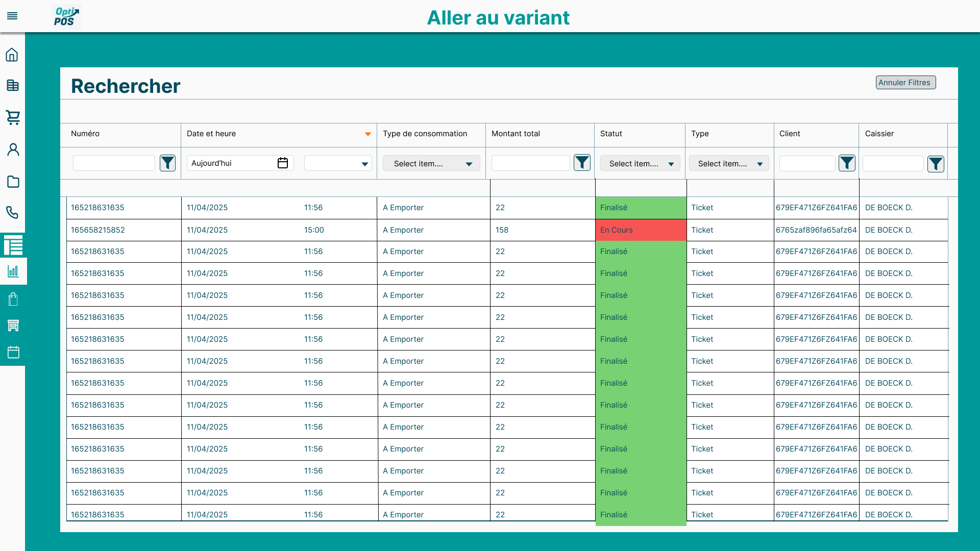Open the date picker calendar icon
The width and height of the screenshot is (980, 551).
(x=283, y=163)
